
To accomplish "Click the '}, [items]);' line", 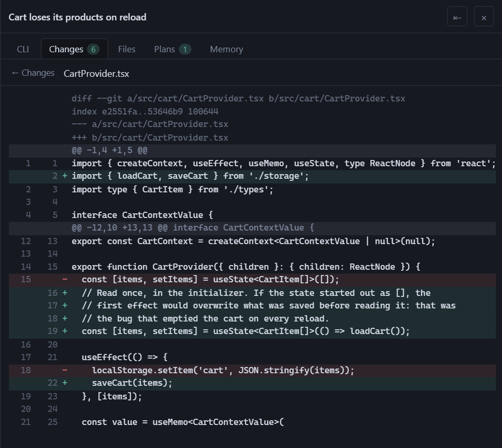I will click(252, 396).
